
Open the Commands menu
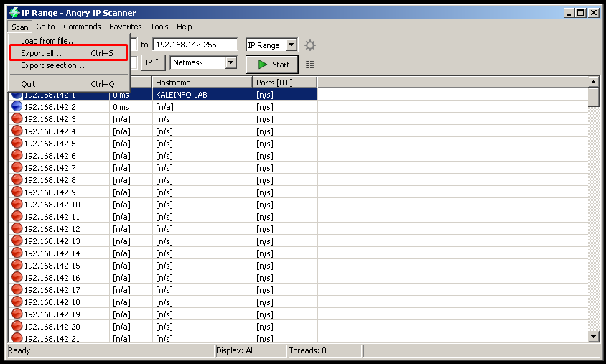(x=82, y=27)
